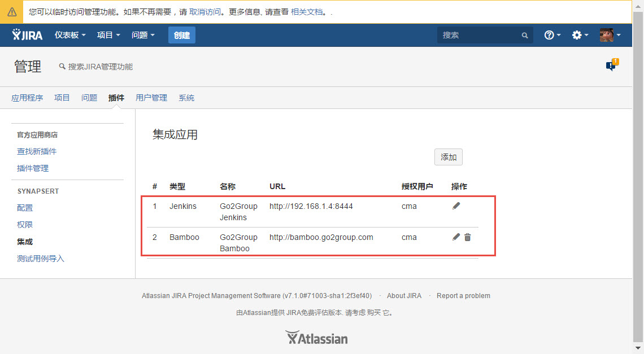Click the JIRA logo in the header
Image resolution: width=644 pixels, height=354 pixels.
click(x=27, y=35)
